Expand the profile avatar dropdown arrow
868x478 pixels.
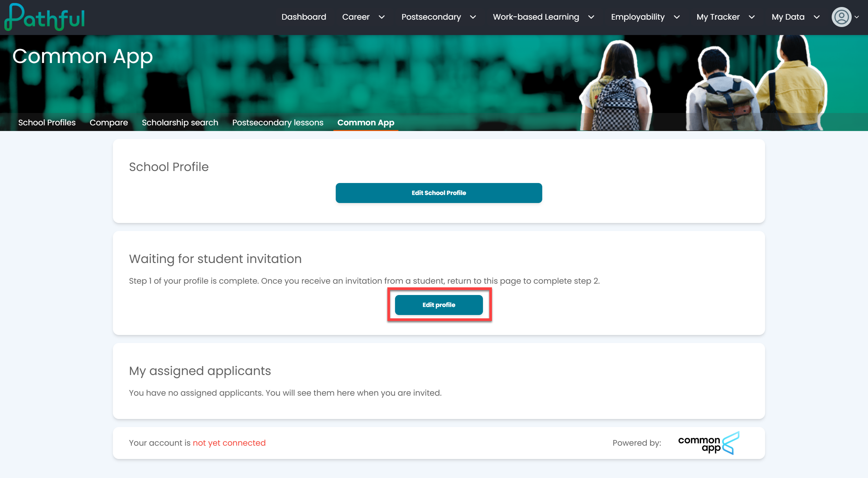857,17
